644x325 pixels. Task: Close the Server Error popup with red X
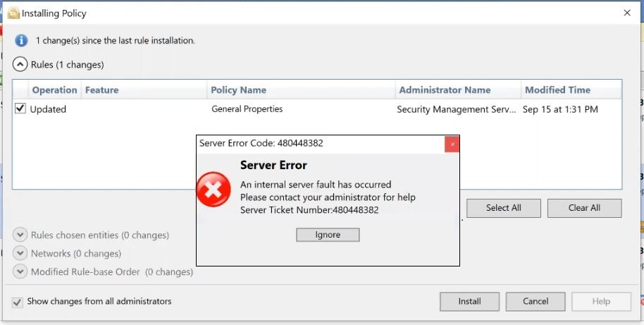(x=452, y=145)
